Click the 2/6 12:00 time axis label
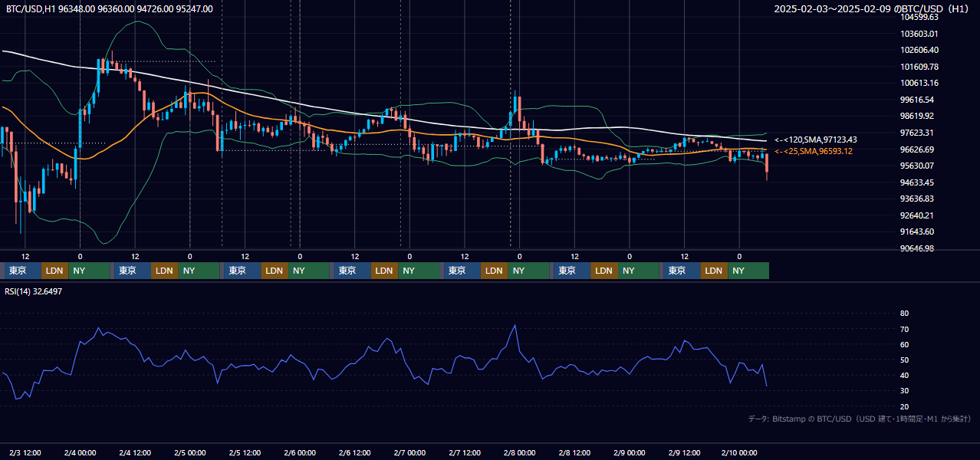The height and width of the screenshot is (460, 980). tap(355, 453)
